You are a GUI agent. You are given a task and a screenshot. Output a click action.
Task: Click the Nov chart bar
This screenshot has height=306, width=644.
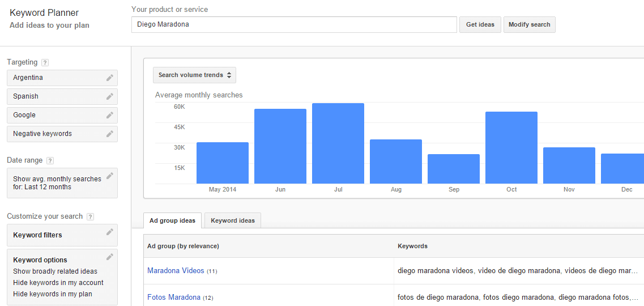(x=569, y=165)
